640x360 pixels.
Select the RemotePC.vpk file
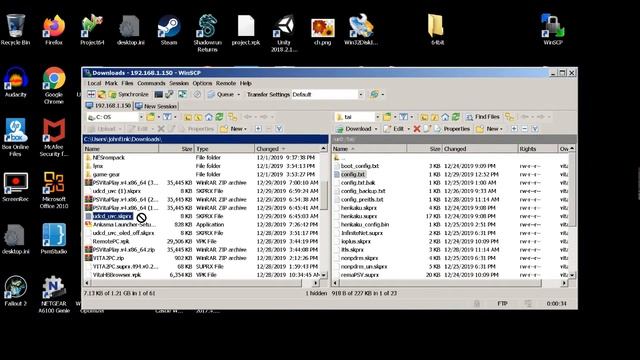coord(111,241)
